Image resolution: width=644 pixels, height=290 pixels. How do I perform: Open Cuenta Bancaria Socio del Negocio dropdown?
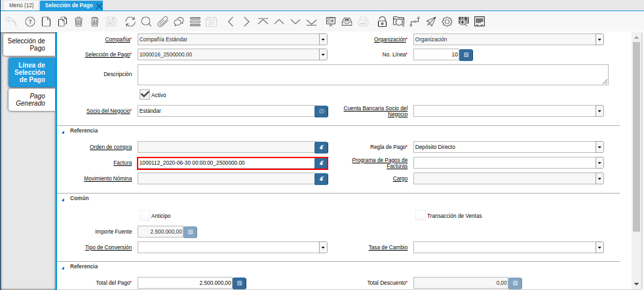pos(599,111)
